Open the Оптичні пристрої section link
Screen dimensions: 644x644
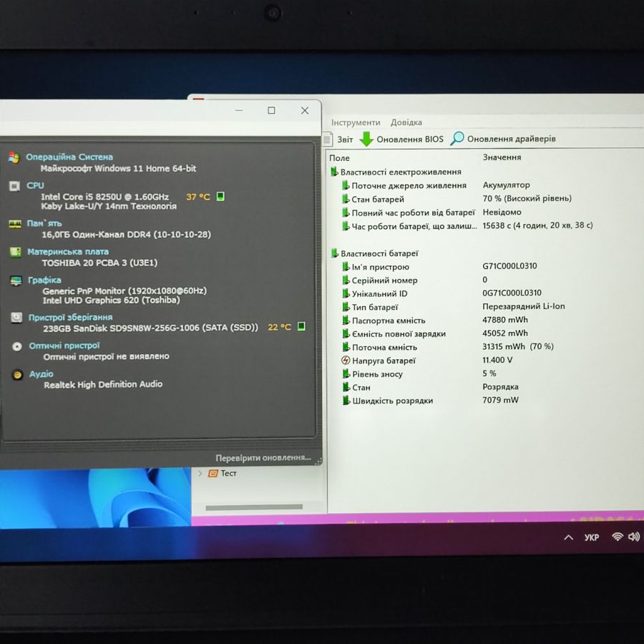pyautogui.click(x=64, y=346)
